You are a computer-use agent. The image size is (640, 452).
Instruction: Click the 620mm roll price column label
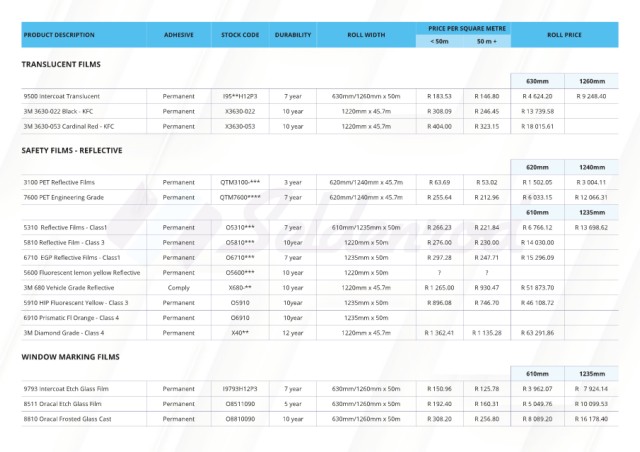click(x=537, y=167)
